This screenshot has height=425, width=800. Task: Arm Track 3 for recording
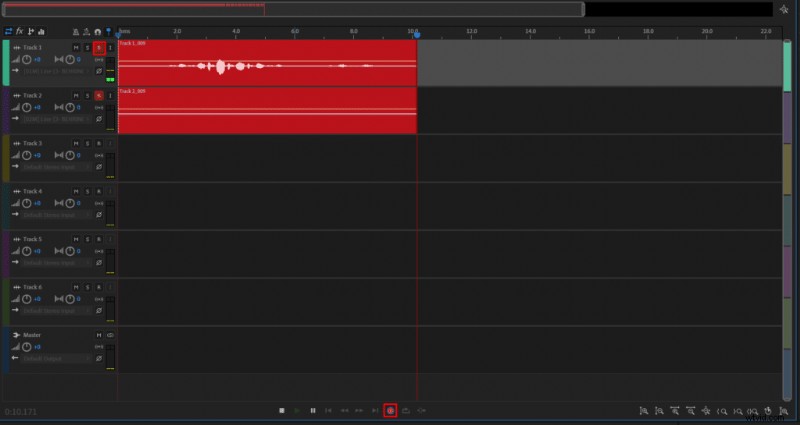point(99,144)
